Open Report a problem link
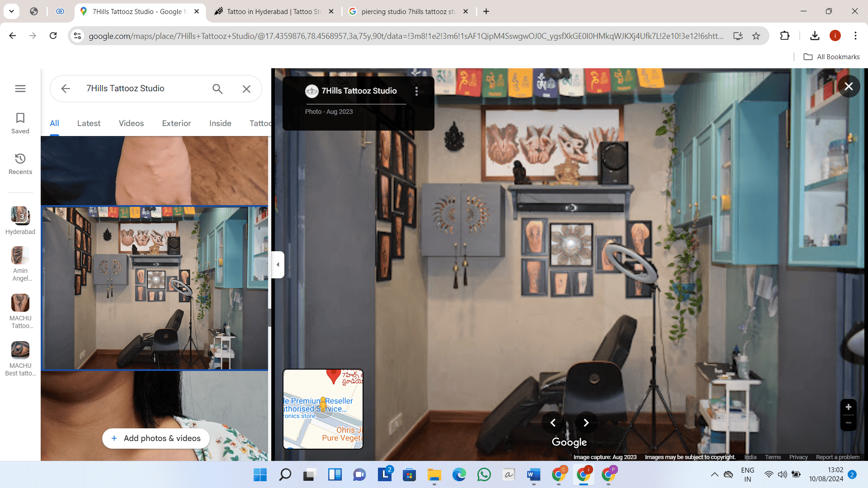Image resolution: width=868 pixels, height=488 pixels. click(x=838, y=457)
